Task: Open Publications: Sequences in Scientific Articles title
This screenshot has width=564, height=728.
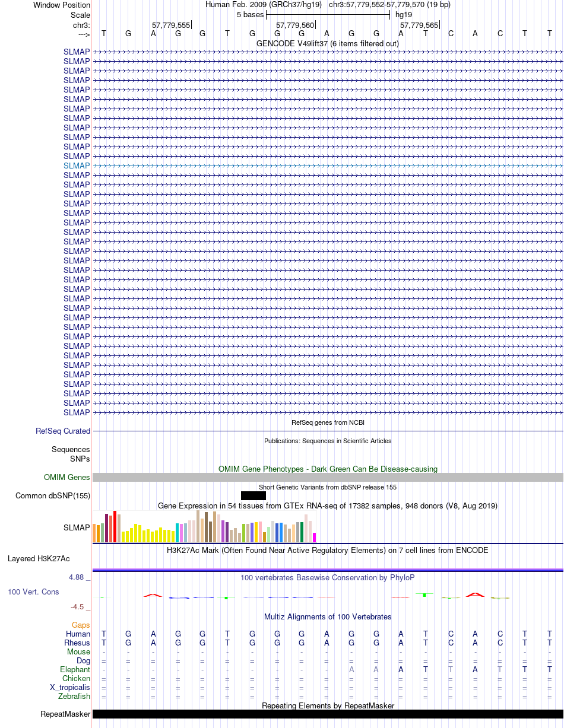Action: coord(328,441)
